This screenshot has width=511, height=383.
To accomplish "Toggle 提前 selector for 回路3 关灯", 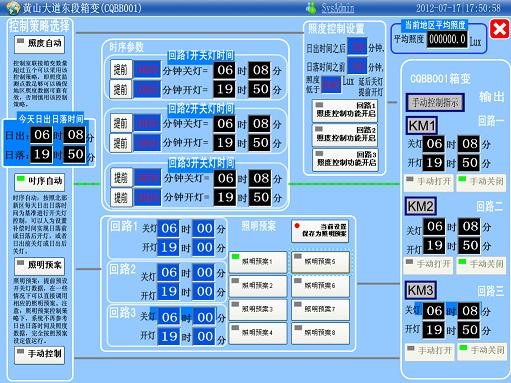I will pyautogui.click(x=121, y=177).
